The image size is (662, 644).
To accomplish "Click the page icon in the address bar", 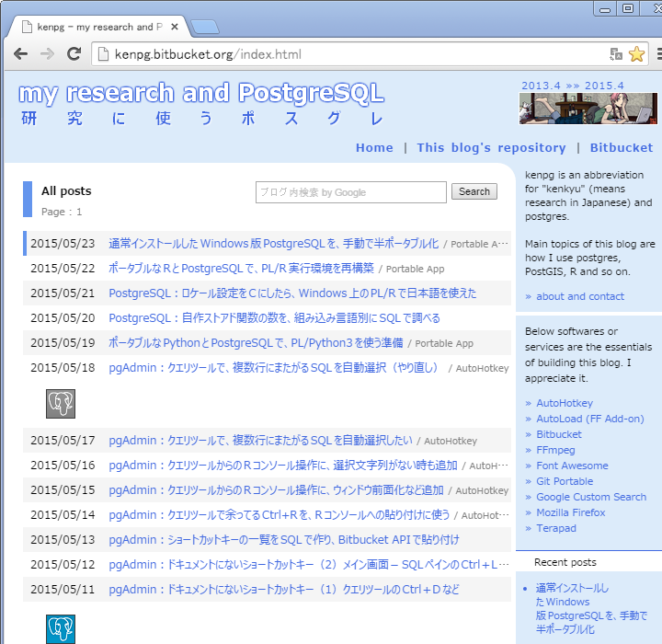I will point(103,54).
